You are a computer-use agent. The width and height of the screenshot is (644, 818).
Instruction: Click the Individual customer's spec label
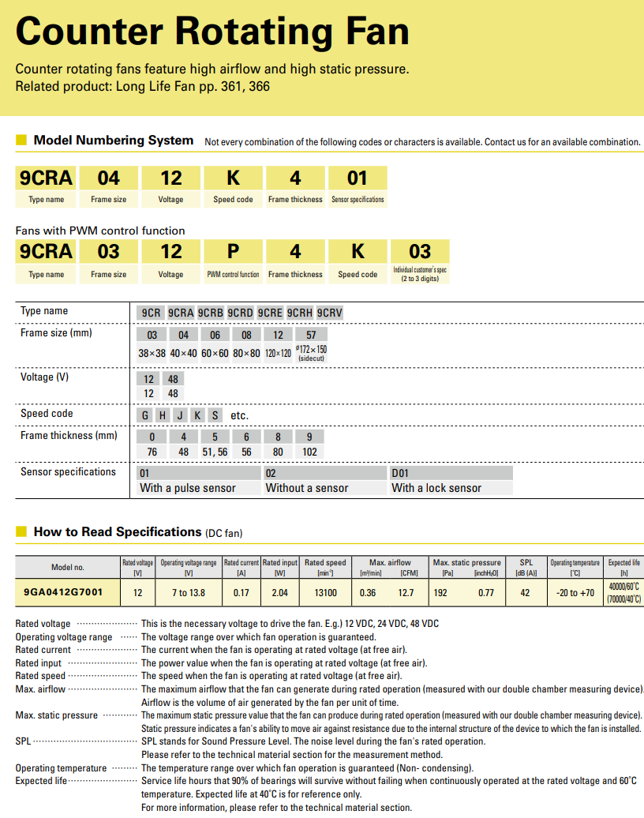pos(419,274)
